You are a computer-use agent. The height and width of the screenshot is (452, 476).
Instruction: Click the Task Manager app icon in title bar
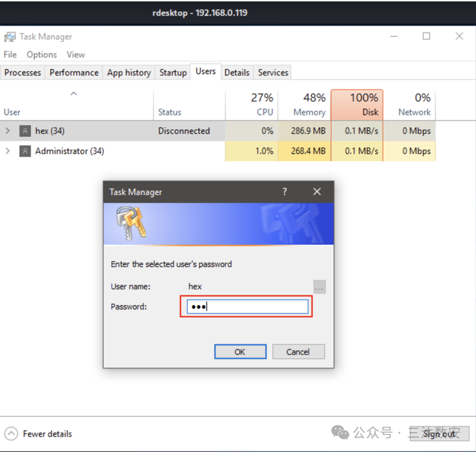(9, 37)
